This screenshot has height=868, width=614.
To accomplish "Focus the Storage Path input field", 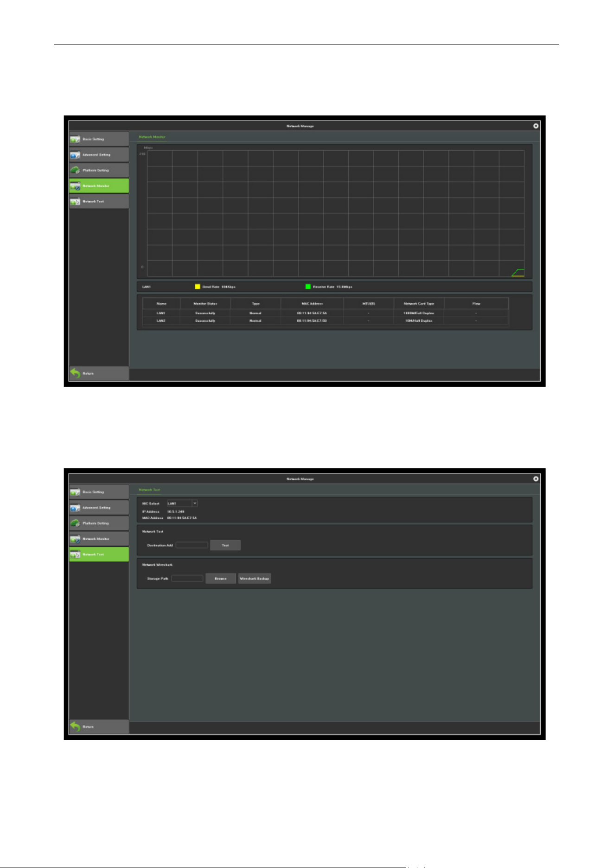I will (187, 579).
